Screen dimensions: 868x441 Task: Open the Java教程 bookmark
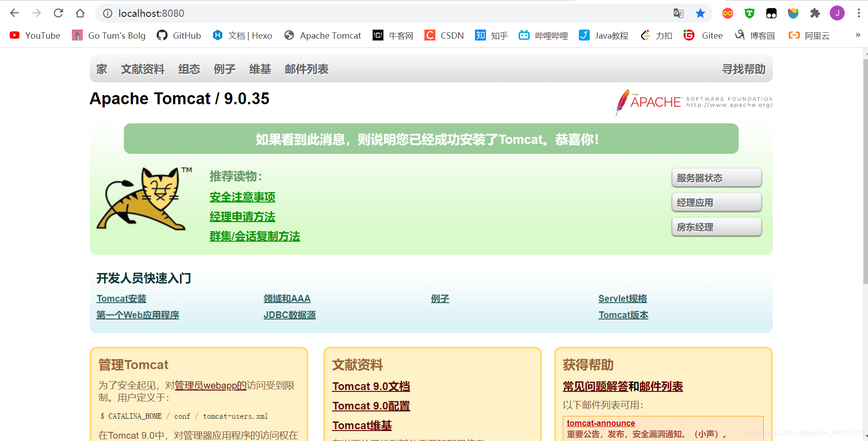tap(603, 35)
